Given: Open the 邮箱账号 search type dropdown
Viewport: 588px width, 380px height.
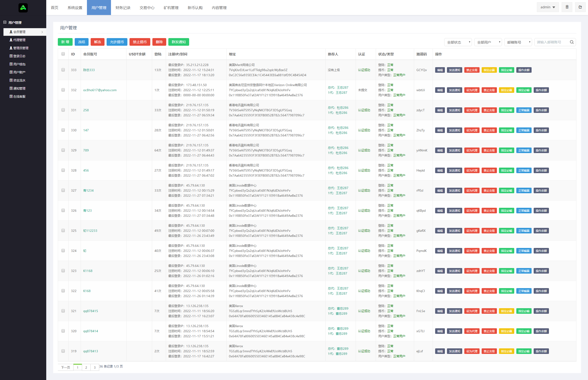Looking at the screenshot, I should point(518,42).
